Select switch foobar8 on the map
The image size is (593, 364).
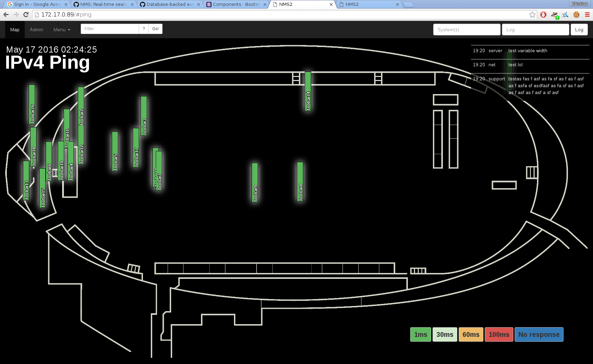(300, 182)
